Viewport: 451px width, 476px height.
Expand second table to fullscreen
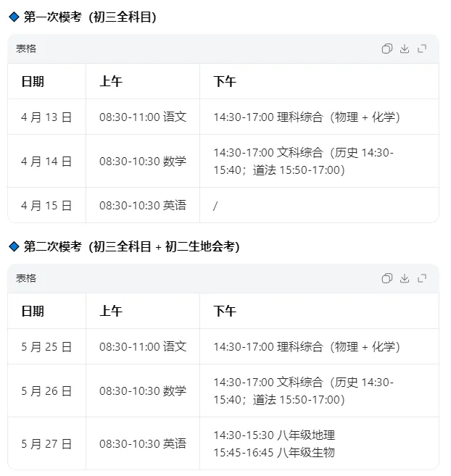(422, 278)
